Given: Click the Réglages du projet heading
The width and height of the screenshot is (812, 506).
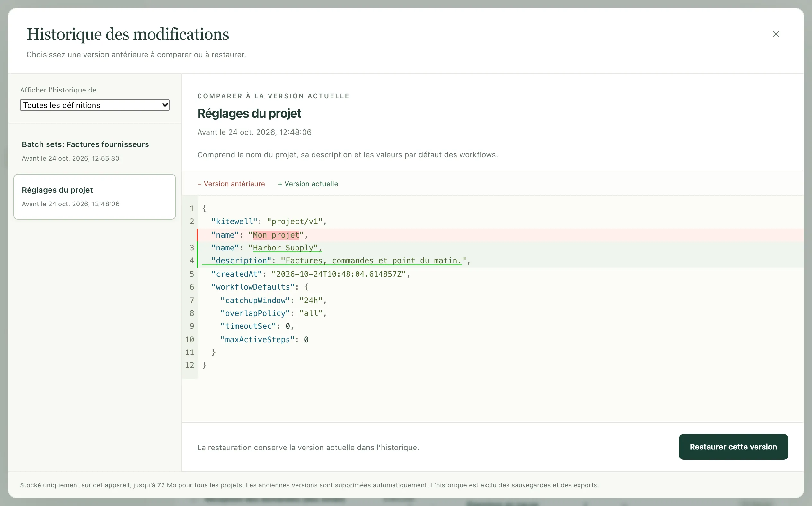Looking at the screenshot, I should pyautogui.click(x=249, y=113).
